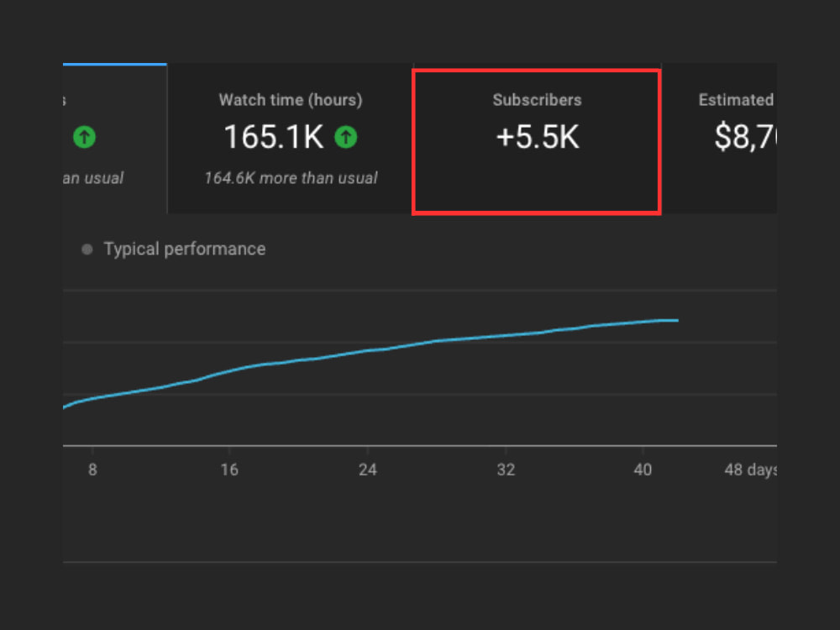
Task: Open the Subscribers metric tab
Action: tap(537, 139)
